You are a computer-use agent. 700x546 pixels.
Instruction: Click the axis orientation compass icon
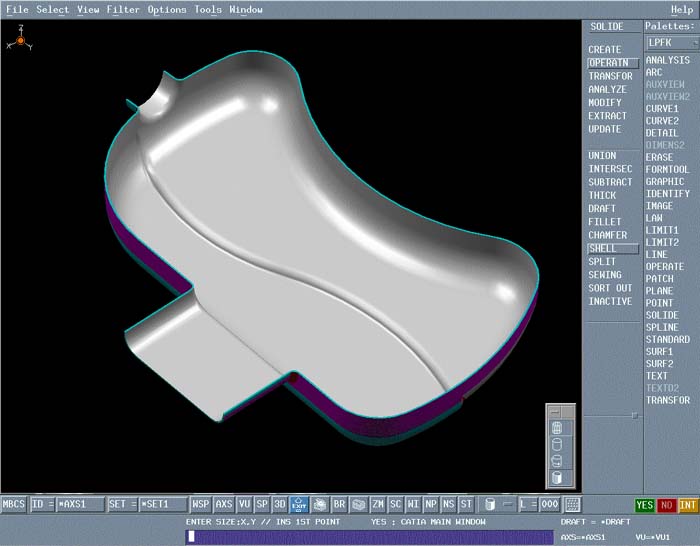pyautogui.click(x=18, y=42)
